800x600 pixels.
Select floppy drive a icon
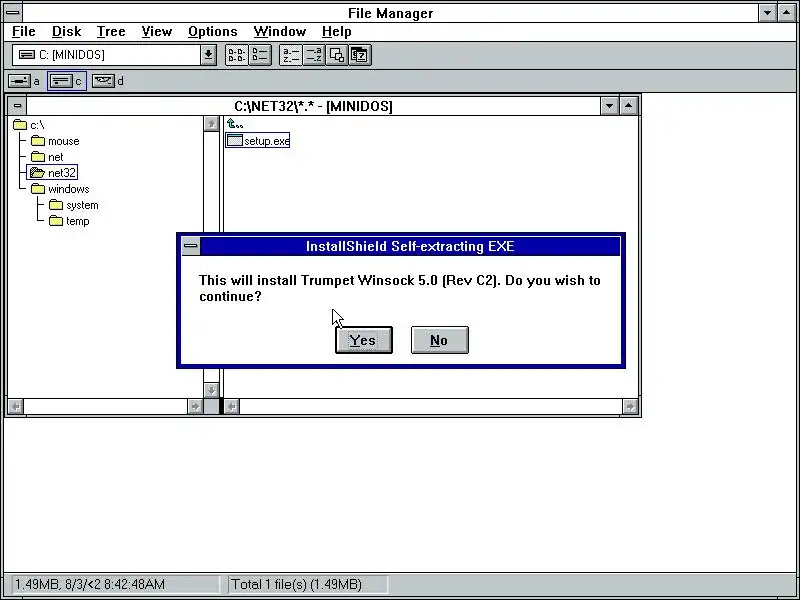pos(20,81)
